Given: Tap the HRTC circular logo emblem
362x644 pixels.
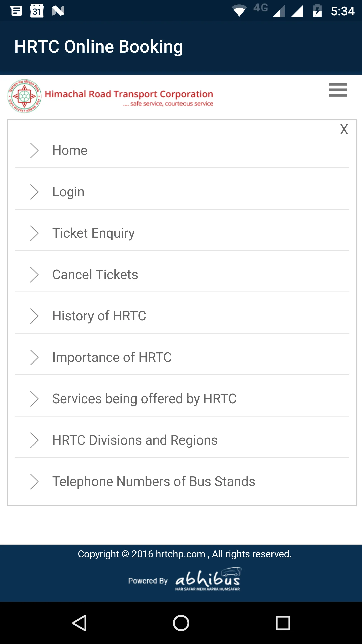Looking at the screenshot, I should point(24,96).
